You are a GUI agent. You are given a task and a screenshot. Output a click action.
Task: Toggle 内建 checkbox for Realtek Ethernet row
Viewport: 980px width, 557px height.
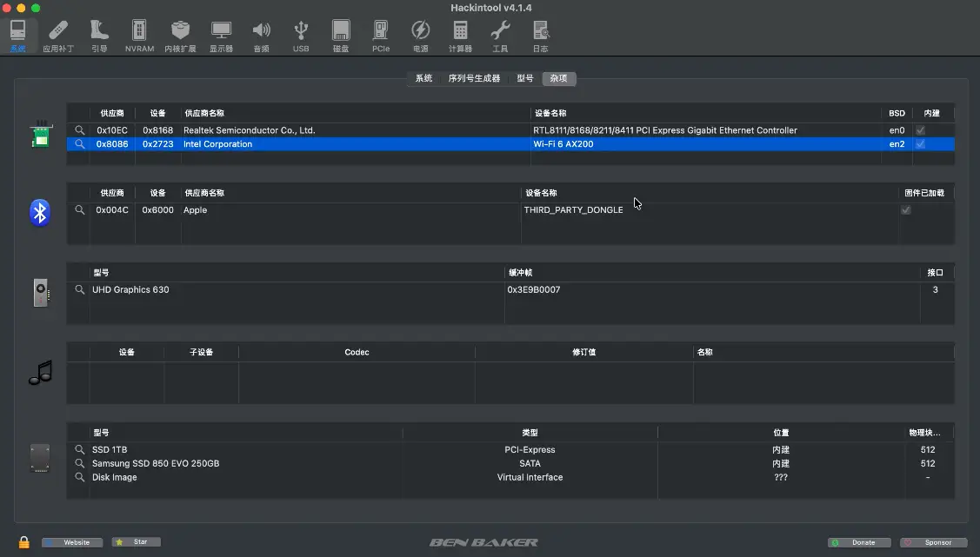point(920,130)
